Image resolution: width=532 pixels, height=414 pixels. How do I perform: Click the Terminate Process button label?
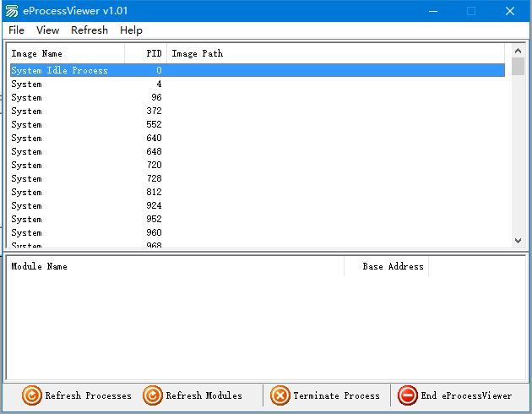(337, 395)
